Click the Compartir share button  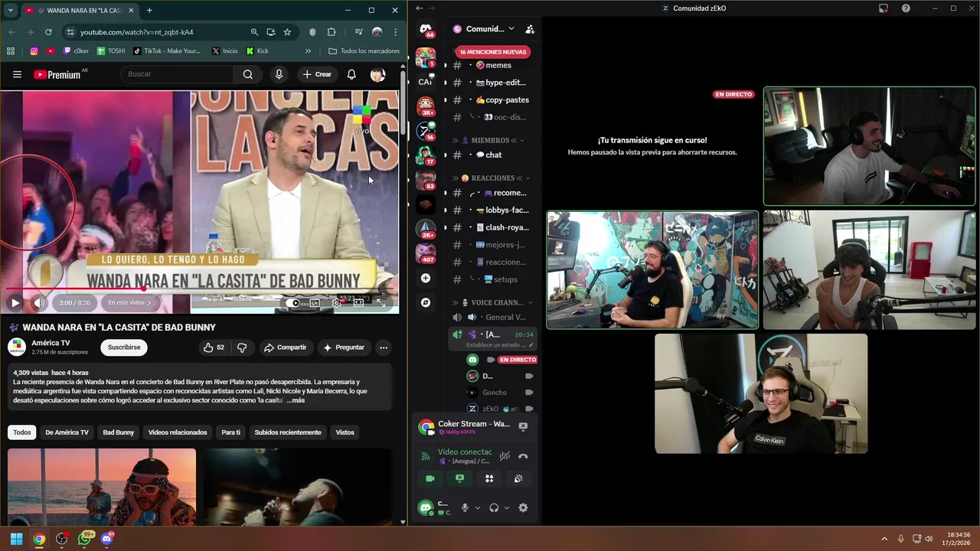click(x=285, y=347)
